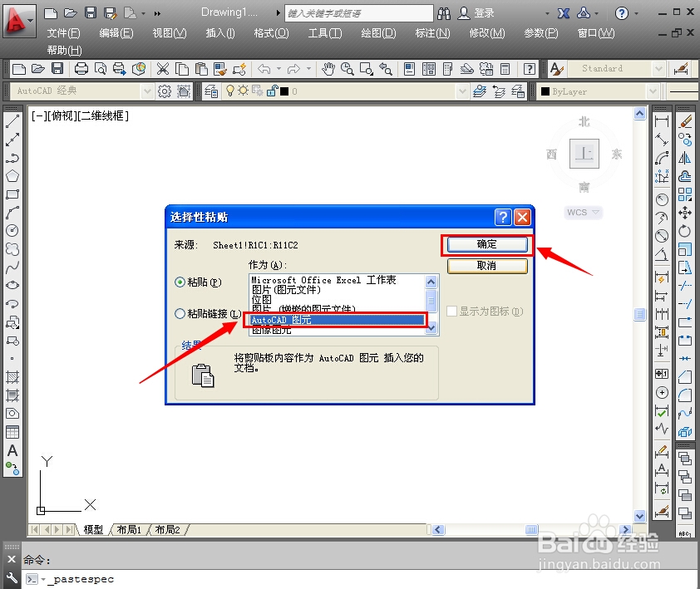Click the Cut scissors icon
Screen dimensions: 700x589
[162, 69]
